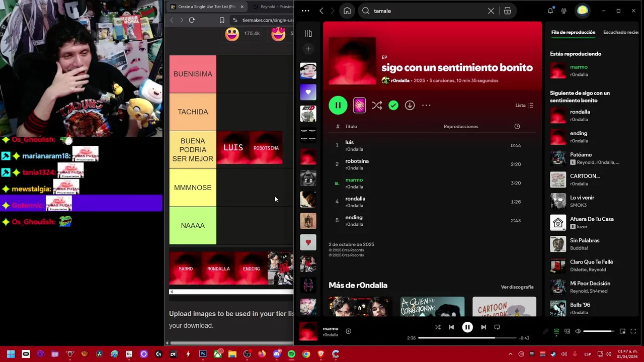This screenshot has height=362, width=644.
Task: Open Spotify profile avatar
Action: point(583,11)
